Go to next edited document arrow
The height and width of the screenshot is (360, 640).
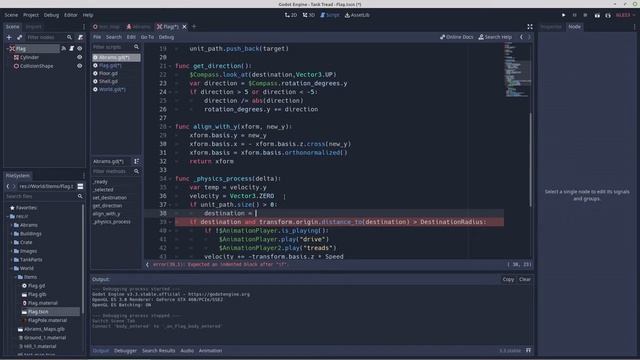coord(529,37)
